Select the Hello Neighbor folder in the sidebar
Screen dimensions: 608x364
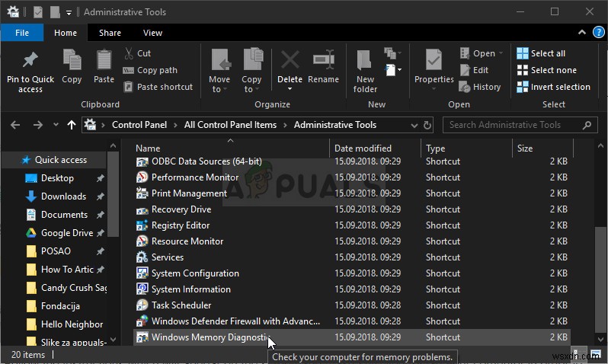(72, 324)
